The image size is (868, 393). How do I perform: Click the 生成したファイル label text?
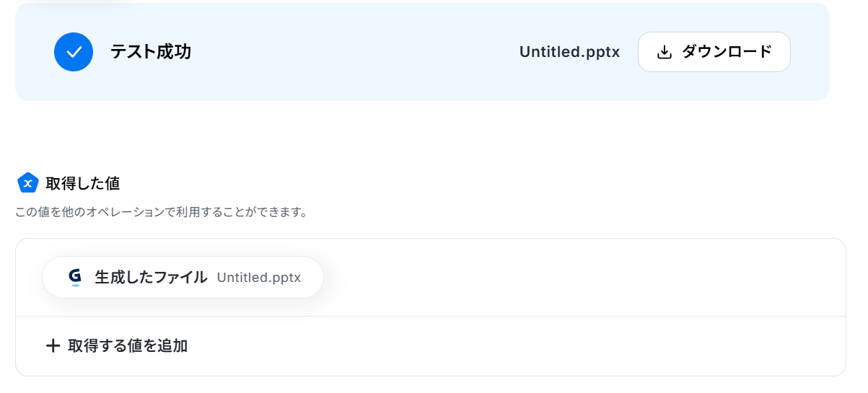click(151, 278)
